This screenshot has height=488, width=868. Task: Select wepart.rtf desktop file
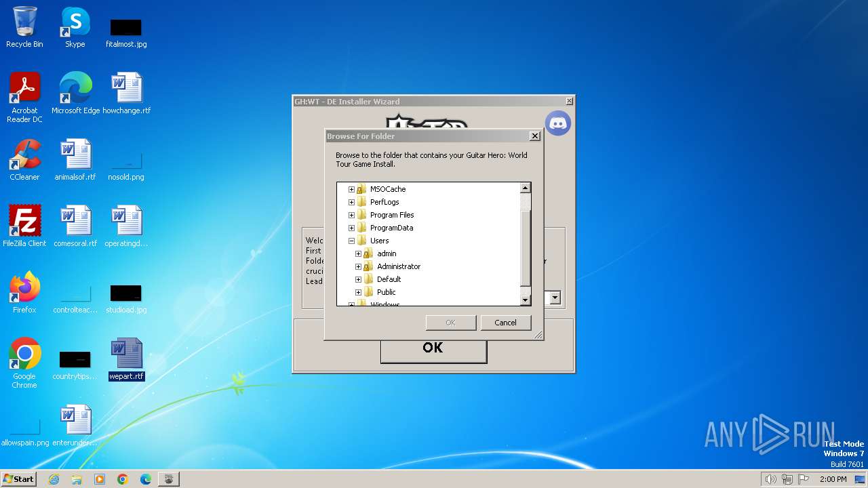pyautogui.click(x=127, y=359)
